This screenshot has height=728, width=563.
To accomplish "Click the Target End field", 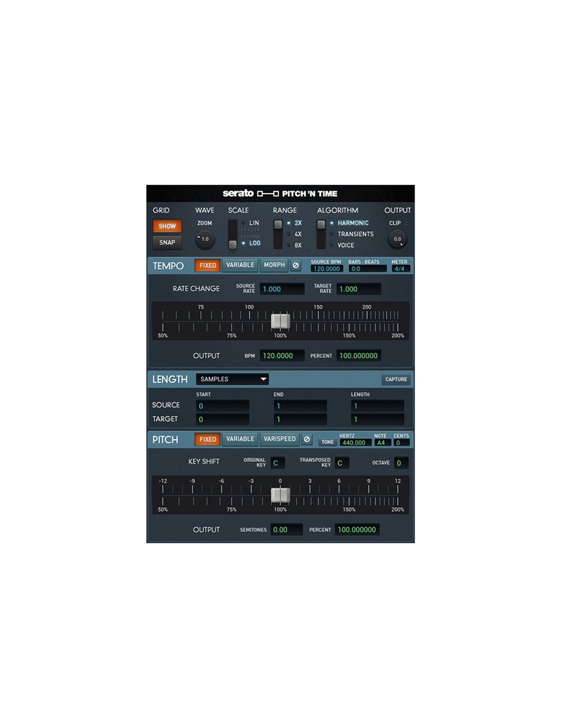I will click(x=300, y=419).
